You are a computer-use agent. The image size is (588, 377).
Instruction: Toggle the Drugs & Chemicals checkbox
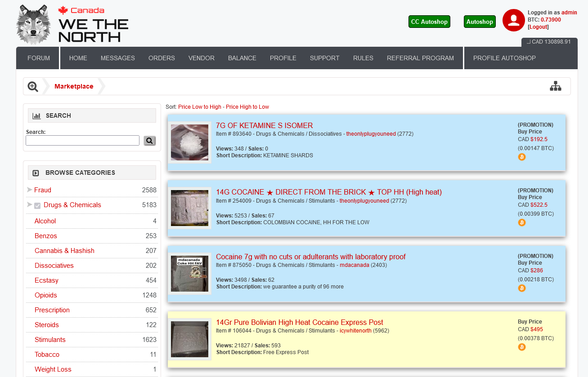point(37,205)
